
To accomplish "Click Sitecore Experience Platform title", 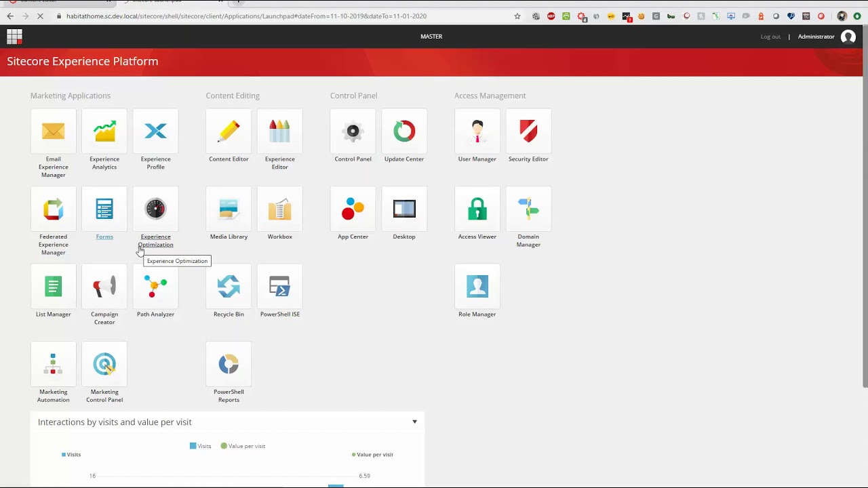I will coord(83,61).
